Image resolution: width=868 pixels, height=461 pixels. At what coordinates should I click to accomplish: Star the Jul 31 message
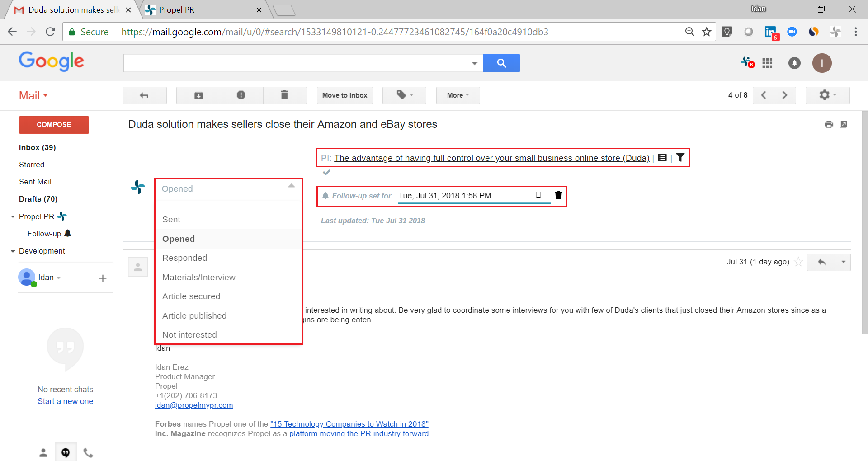(x=799, y=262)
